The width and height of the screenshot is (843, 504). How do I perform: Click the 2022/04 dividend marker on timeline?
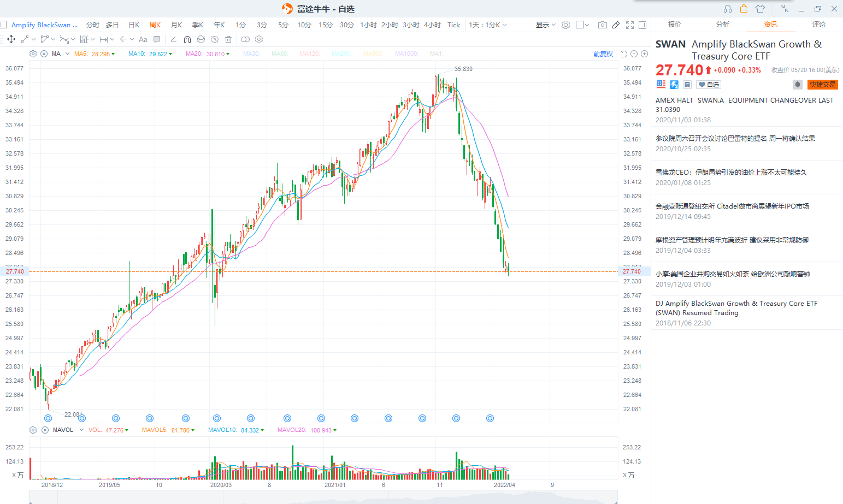pyautogui.click(x=490, y=418)
